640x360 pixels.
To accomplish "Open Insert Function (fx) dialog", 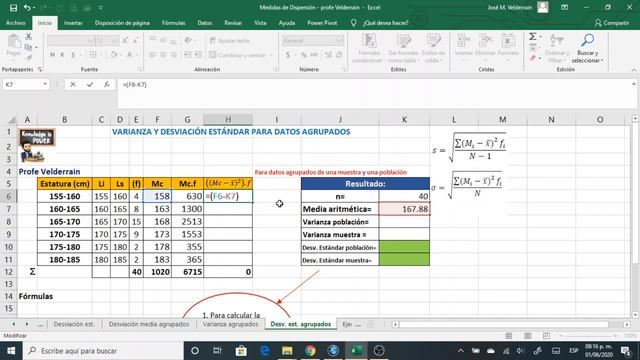I will (107, 84).
